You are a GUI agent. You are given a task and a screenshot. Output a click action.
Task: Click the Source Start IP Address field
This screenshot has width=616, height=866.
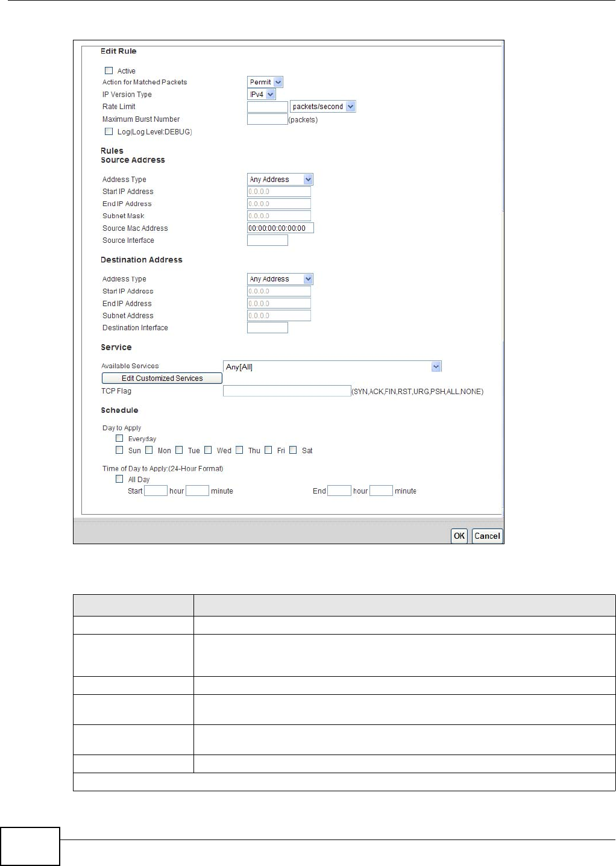[x=279, y=192]
